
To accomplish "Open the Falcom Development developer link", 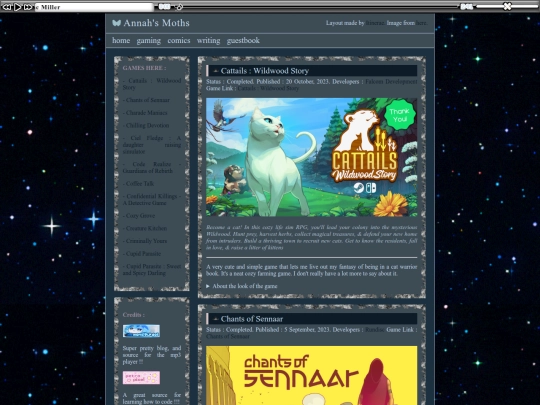I will point(391,82).
